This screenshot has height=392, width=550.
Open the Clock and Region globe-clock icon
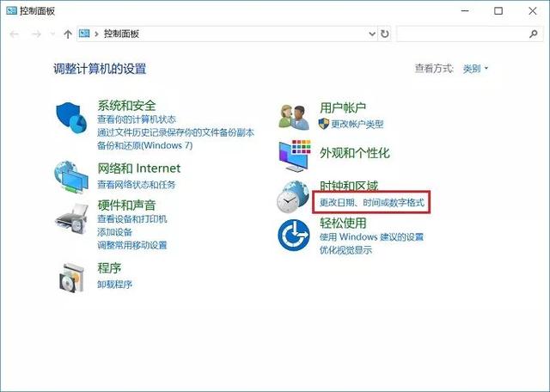(293, 197)
